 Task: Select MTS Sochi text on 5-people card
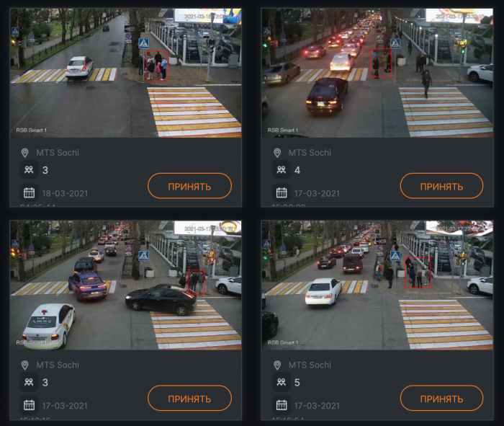point(310,365)
